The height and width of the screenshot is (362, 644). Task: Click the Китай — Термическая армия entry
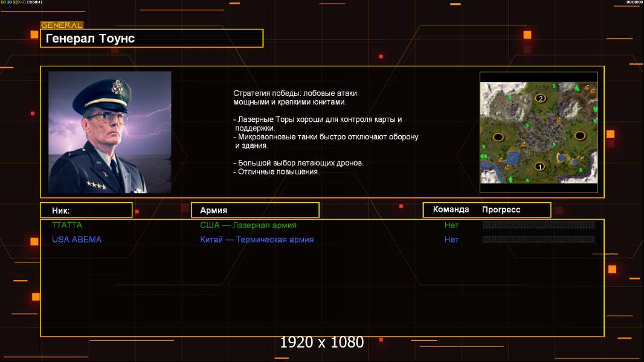257,240
